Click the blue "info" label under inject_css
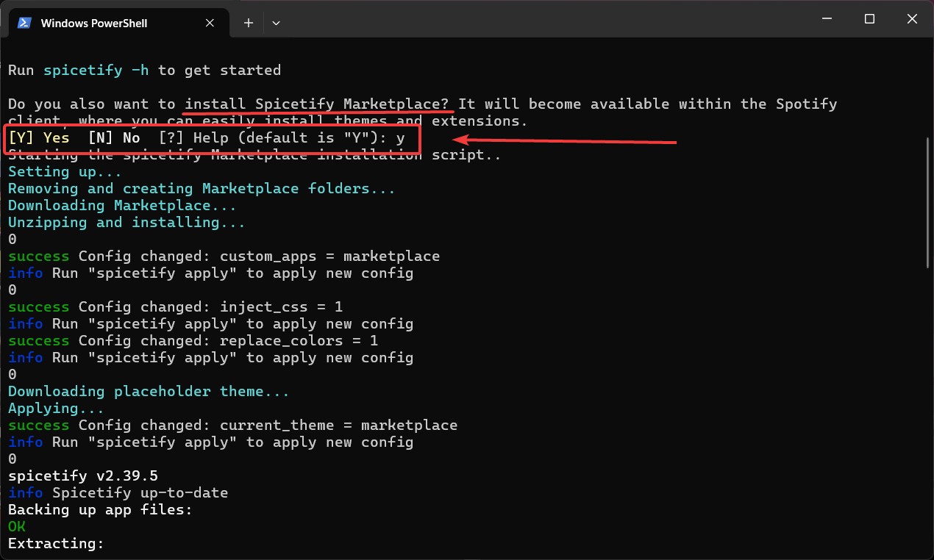Screen dimensions: 934x560 (x=25, y=323)
